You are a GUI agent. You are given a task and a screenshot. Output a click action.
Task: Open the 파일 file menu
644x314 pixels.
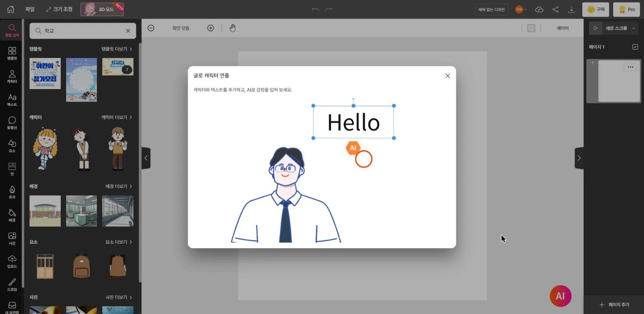pyautogui.click(x=30, y=9)
